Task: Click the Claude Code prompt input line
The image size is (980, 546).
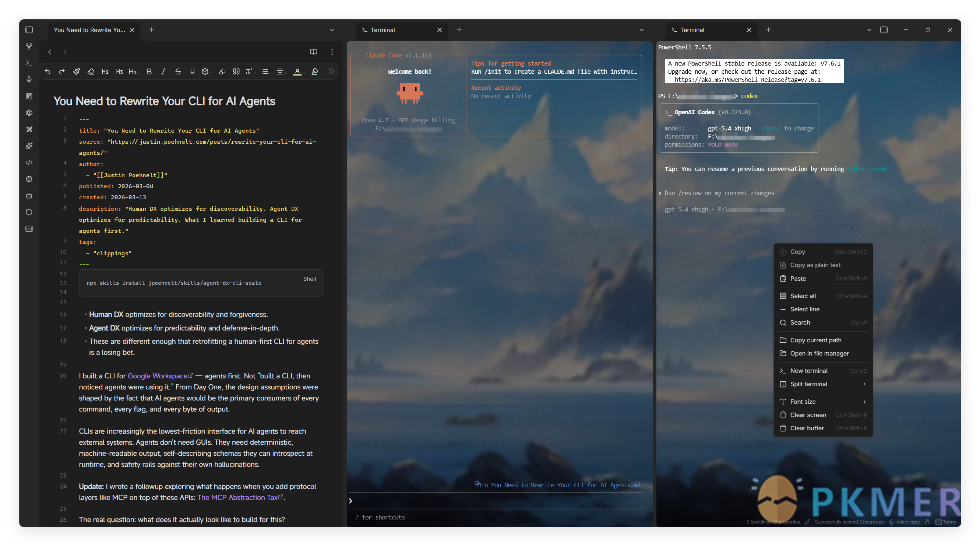Action: click(x=496, y=501)
